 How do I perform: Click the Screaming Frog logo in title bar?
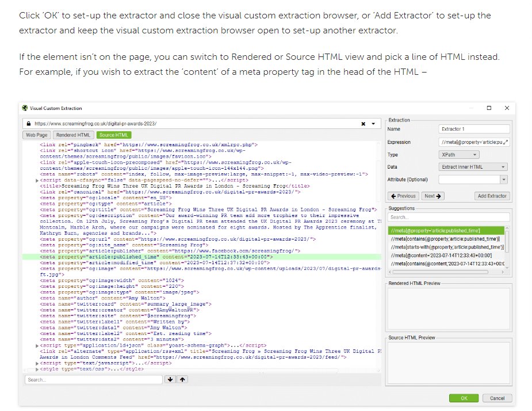[25, 108]
